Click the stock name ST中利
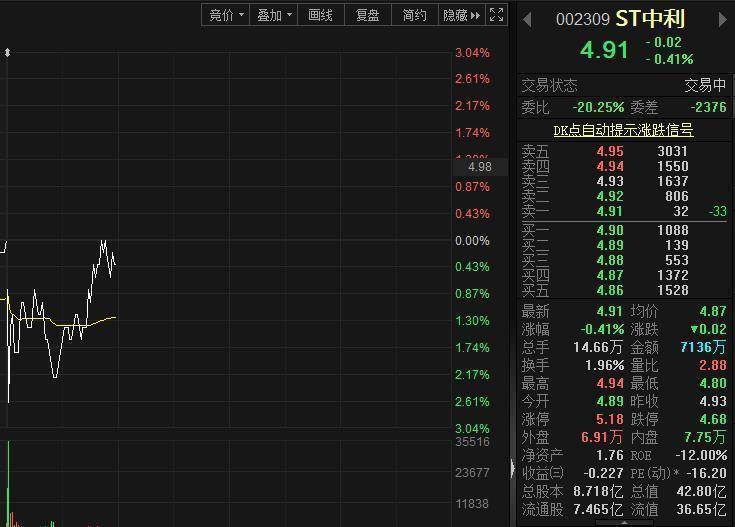This screenshot has height=527, width=735. tap(650, 19)
